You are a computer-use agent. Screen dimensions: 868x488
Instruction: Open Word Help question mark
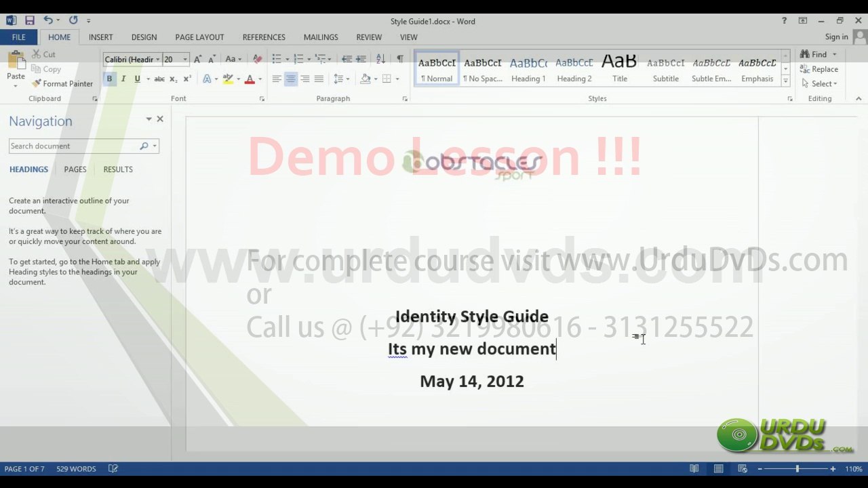coord(785,21)
